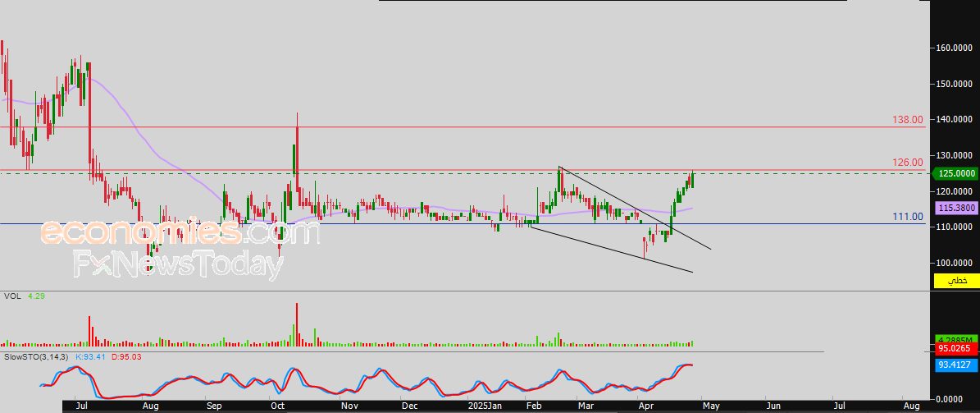Select the May label on time axis
This screenshot has height=413, width=980.
(x=711, y=406)
